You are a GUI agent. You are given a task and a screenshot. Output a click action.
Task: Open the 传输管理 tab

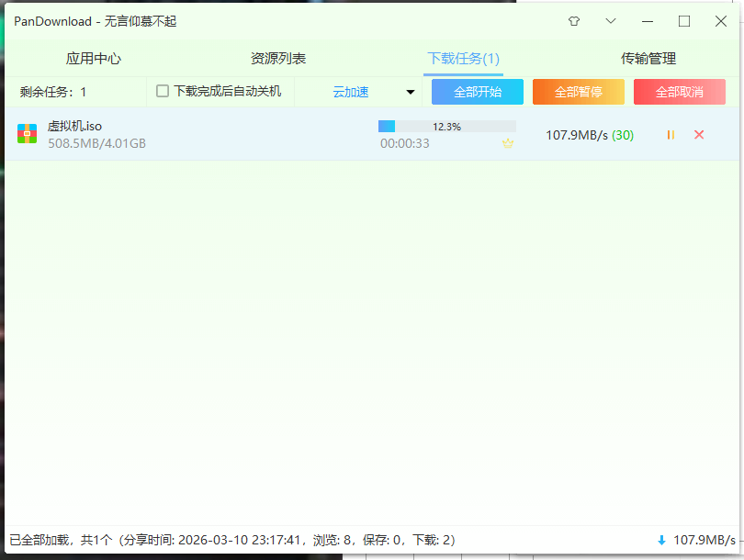[x=649, y=57]
